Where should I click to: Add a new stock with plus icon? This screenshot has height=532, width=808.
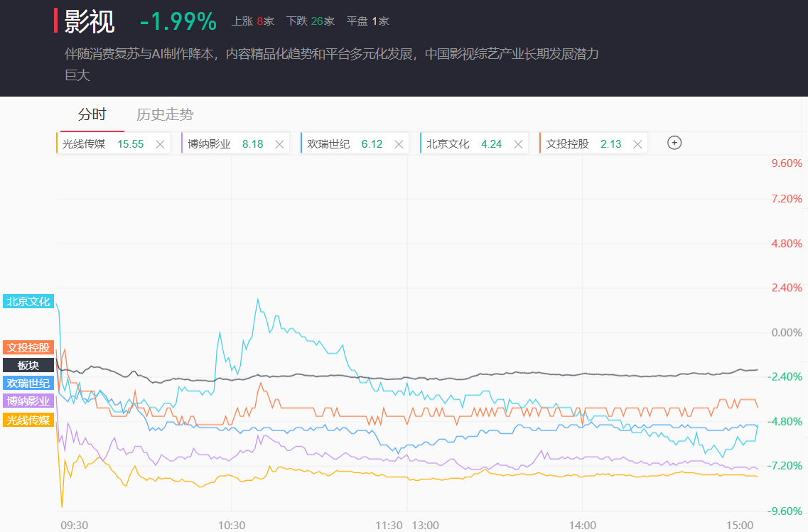pos(674,143)
